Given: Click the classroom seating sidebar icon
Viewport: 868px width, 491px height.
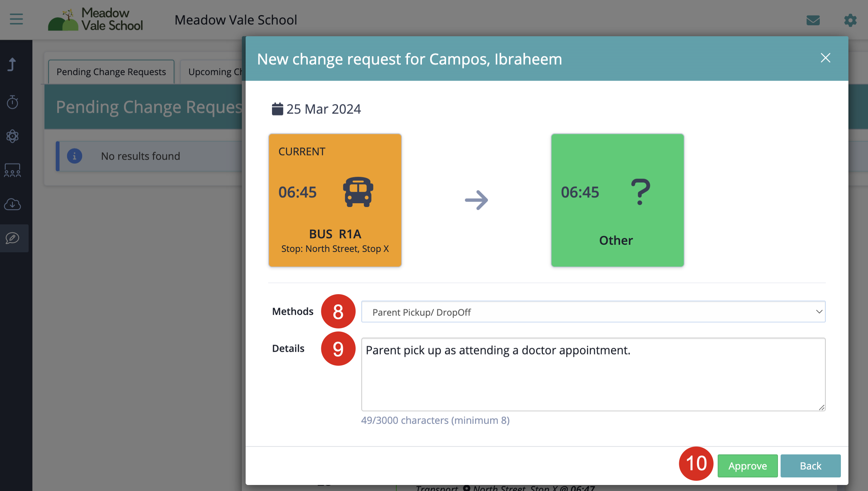Looking at the screenshot, I should coord(12,170).
